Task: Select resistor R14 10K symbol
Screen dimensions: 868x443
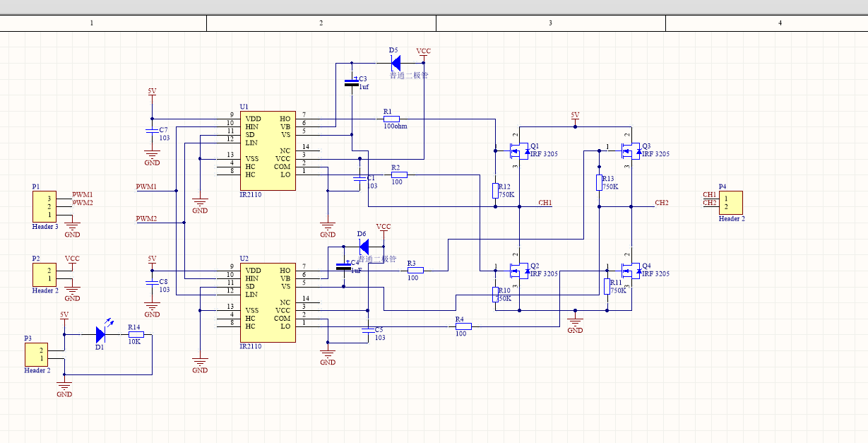Action: 136,334
